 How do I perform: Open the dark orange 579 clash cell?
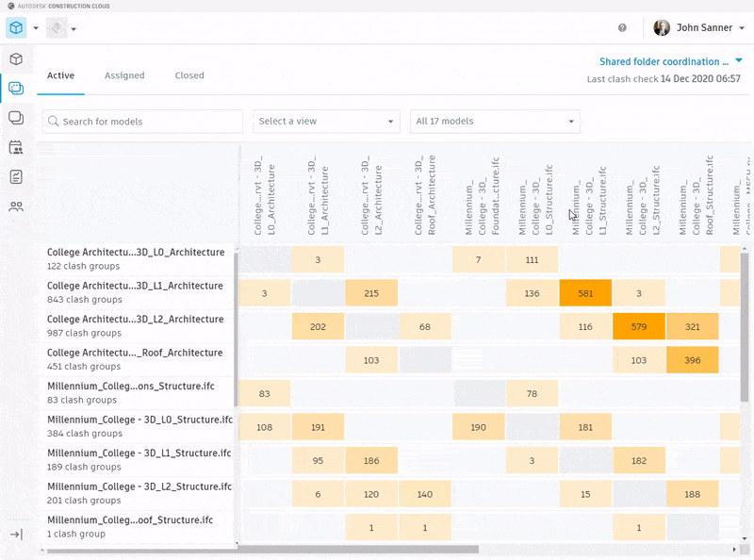[639, 326]
